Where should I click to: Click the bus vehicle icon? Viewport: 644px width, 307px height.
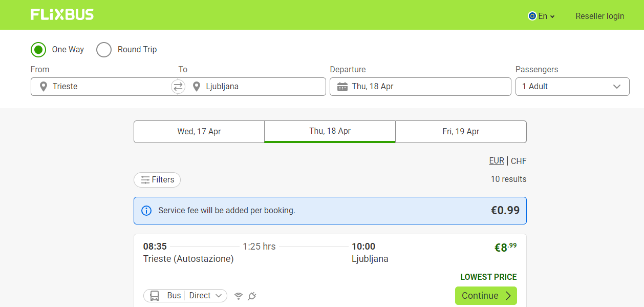154,296
